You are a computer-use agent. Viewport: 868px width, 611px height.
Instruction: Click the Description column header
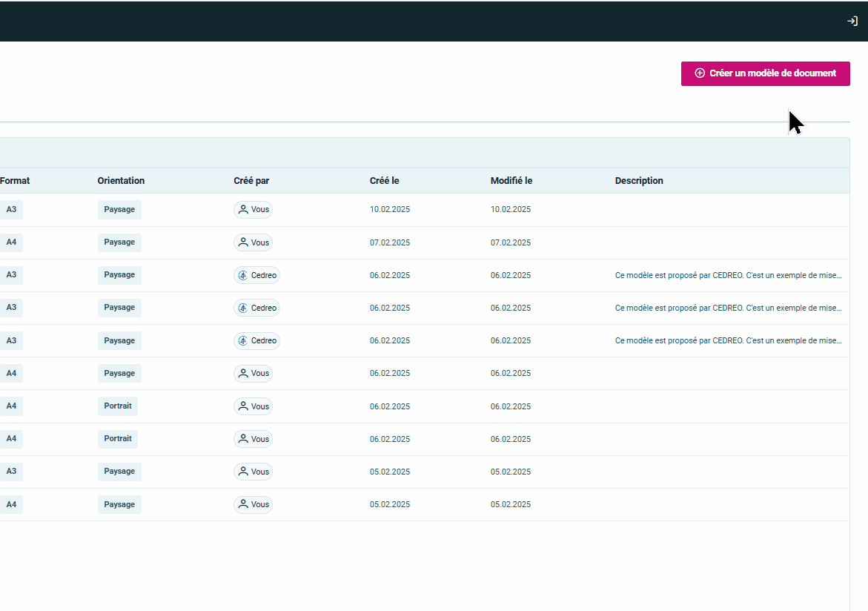[x=639, y=181]
